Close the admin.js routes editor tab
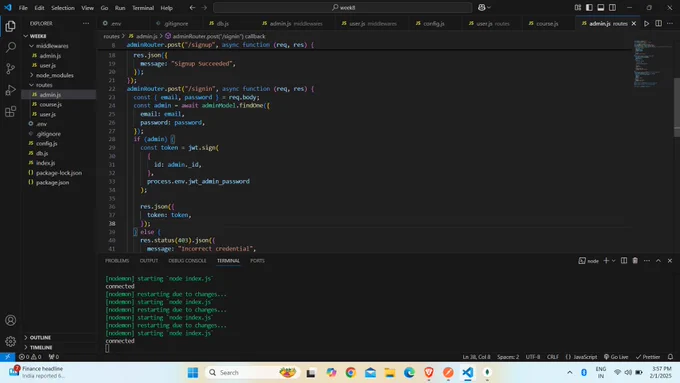Viewport: 680px width, 383px height. coord(634,23)
